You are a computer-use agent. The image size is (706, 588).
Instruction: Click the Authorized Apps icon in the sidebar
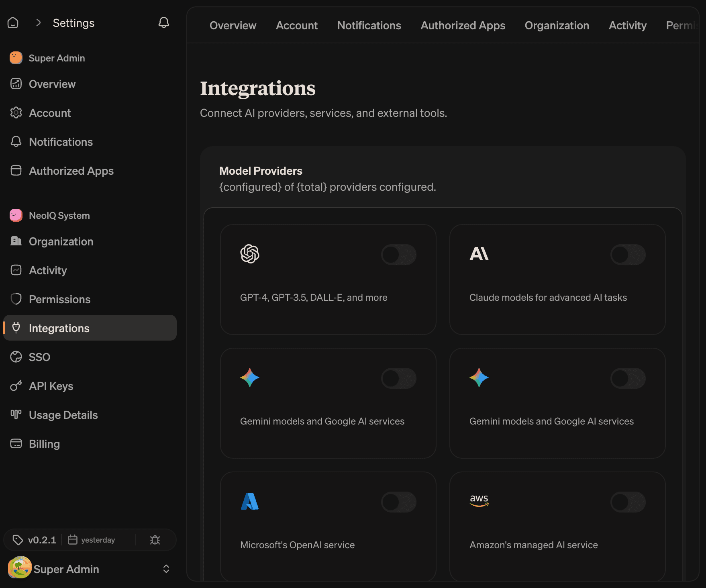pyautogui.click(x=16, y=170)
